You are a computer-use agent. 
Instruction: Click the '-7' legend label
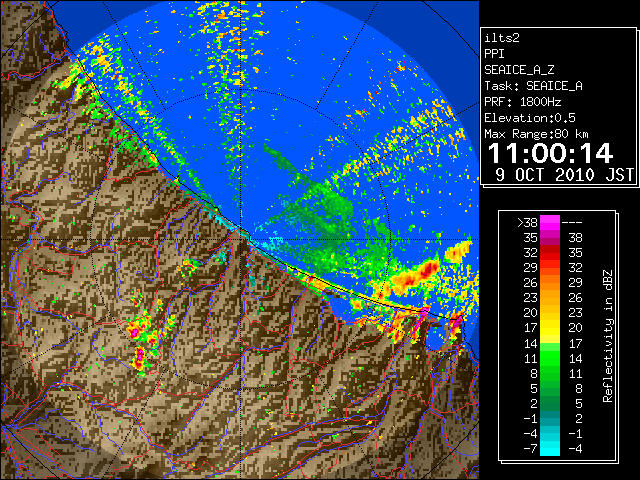coord(530,449)
